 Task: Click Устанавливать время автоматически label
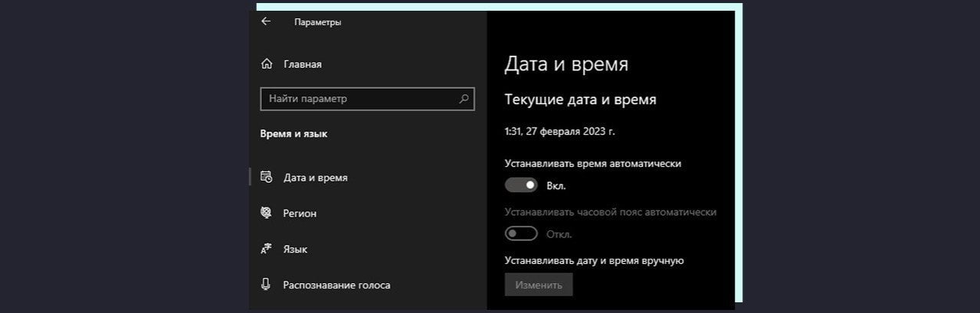point(593,163)
